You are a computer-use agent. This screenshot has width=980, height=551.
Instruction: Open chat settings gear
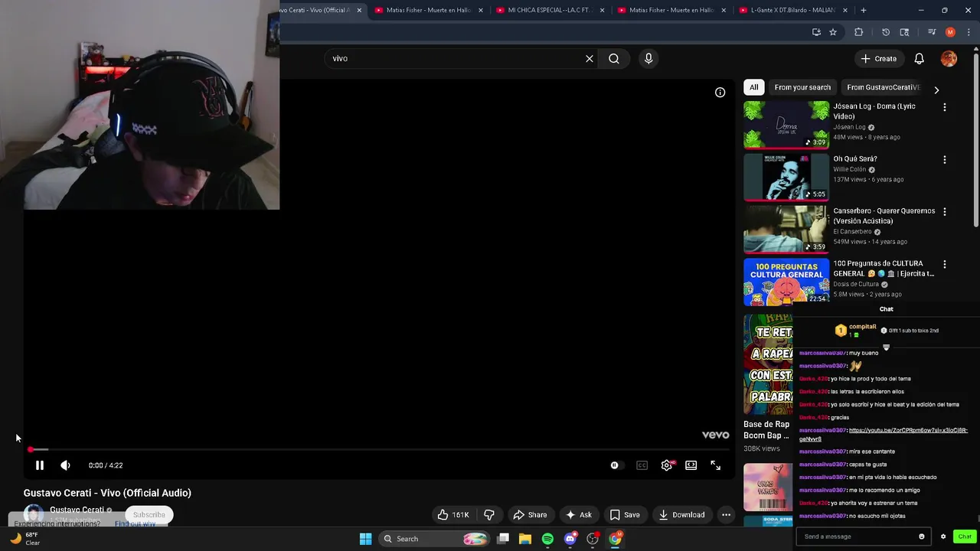pos(943,536)
